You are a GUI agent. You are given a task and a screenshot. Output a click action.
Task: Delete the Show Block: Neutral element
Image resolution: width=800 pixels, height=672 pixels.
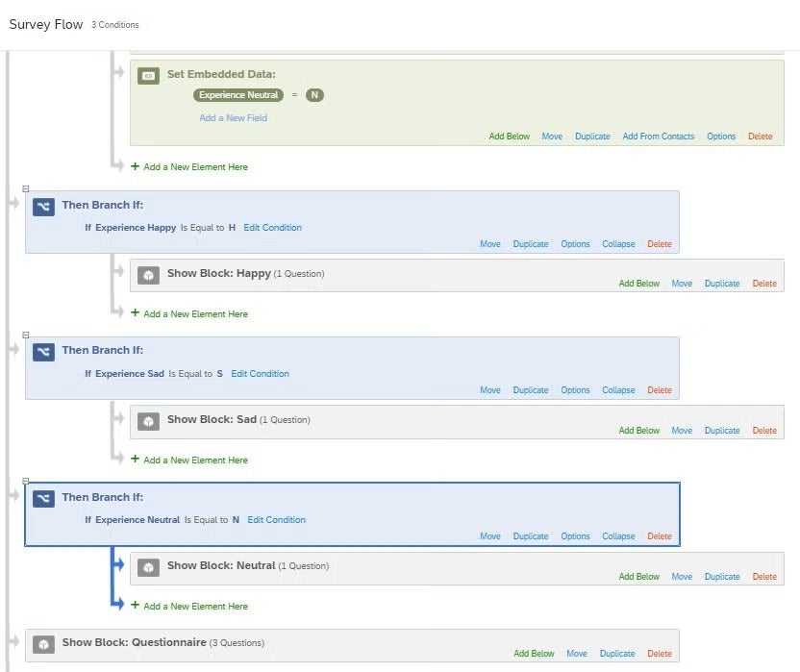click(764, 577)
